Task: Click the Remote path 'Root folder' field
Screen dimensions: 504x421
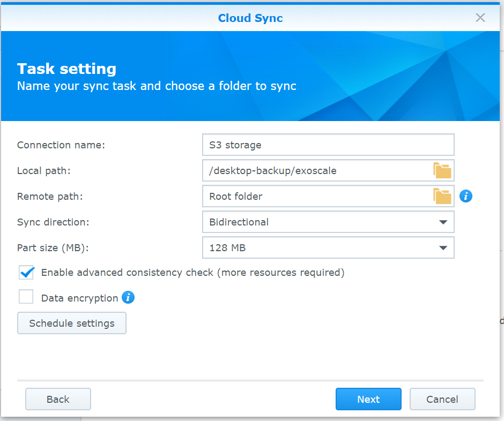Action: [316, 197]
